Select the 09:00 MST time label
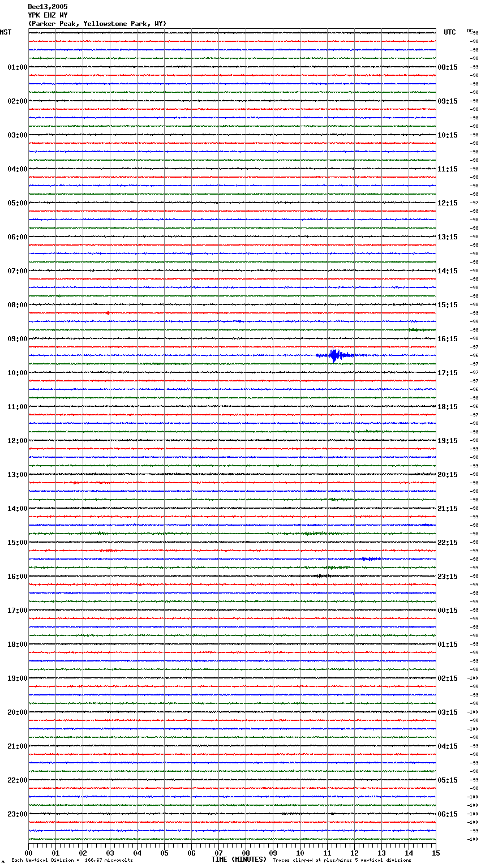The height and width of the screenshot is (868, 481). coord(17,339)
